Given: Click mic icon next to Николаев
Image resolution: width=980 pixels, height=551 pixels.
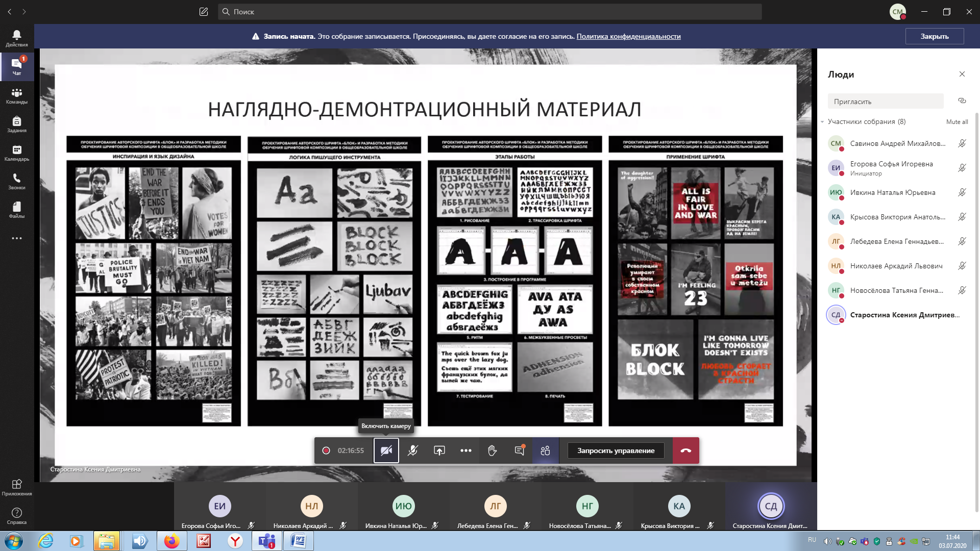Looking at the screenshot, I should (962, 266).
